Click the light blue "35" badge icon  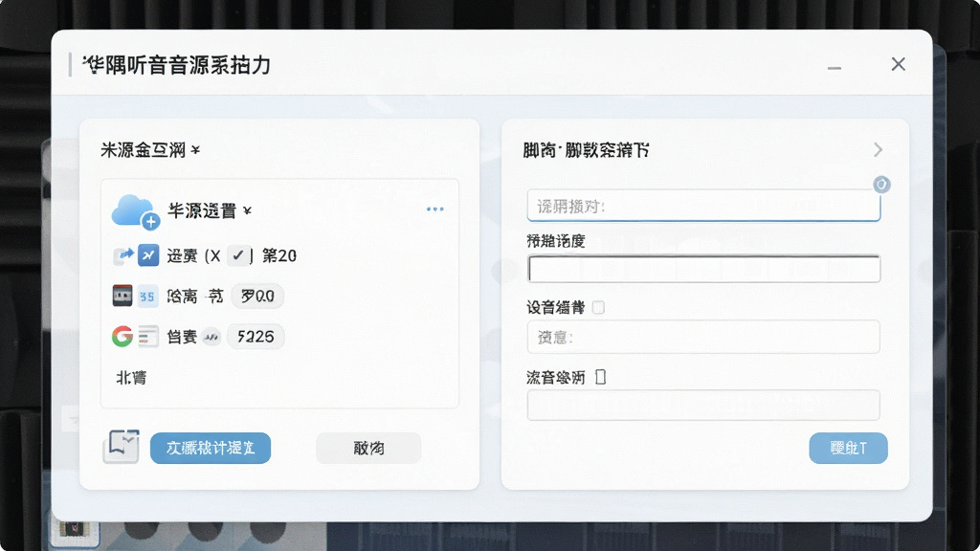[x=147, y=297]
